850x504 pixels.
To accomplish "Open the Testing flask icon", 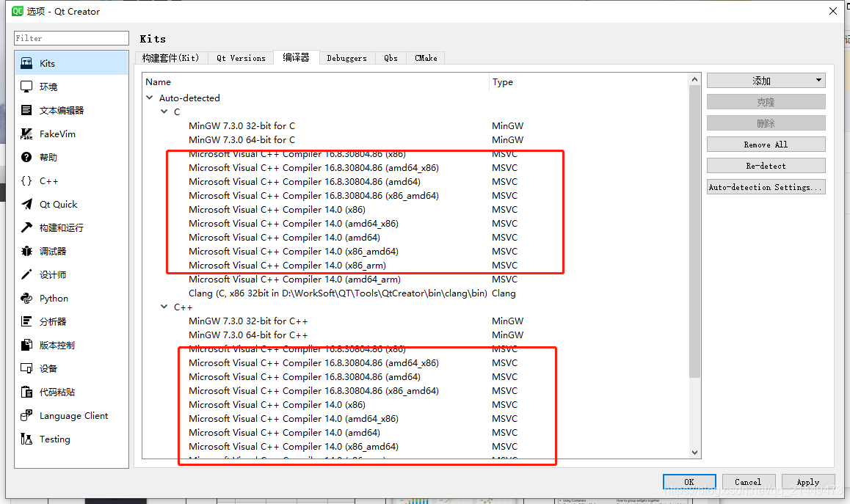I will pos(26,439).
